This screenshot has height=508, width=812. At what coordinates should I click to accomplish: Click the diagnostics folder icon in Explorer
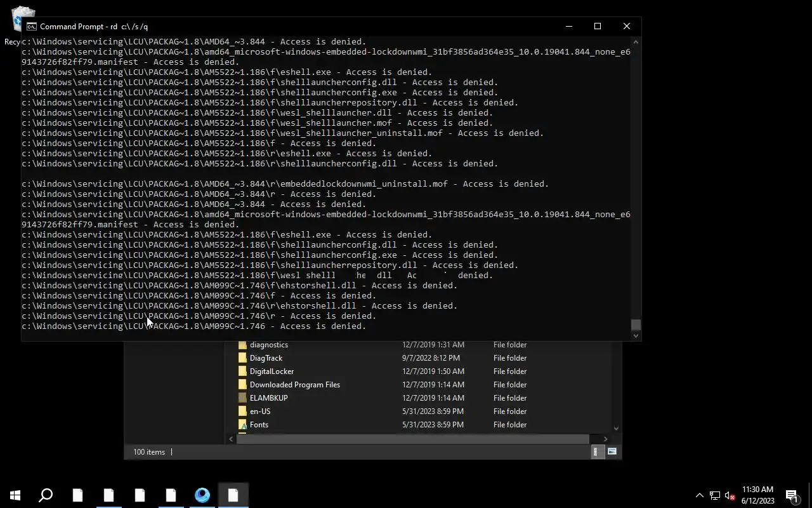[242, 345]
